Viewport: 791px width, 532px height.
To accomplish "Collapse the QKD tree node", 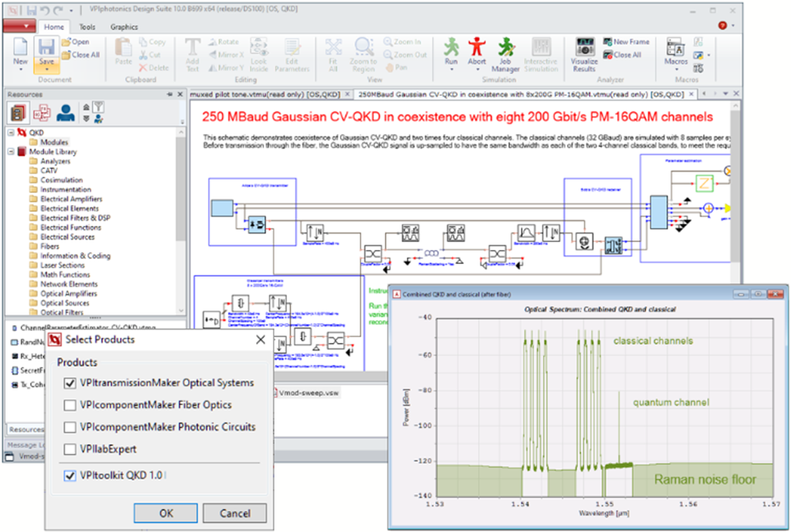I will click(10, 132).
